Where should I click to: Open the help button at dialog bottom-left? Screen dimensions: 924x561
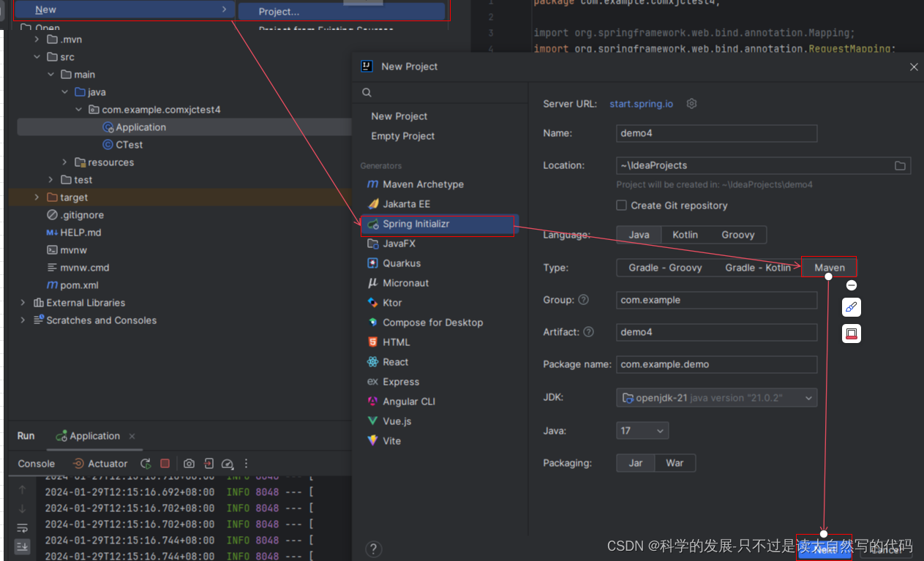pos(373,549)
